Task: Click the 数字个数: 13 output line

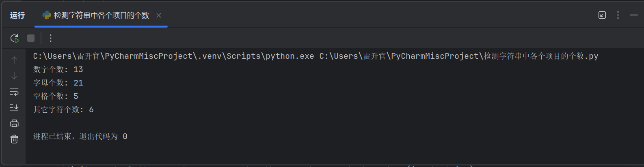Action: (58, 69)
